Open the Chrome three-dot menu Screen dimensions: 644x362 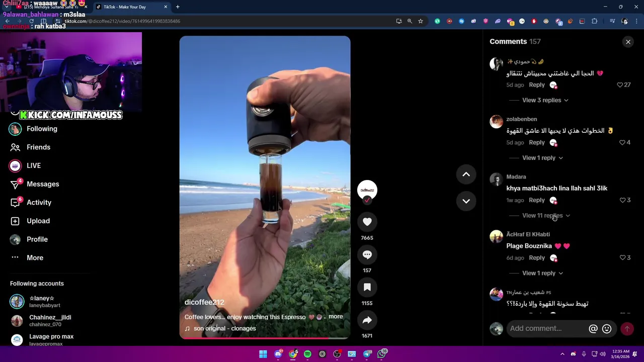[635, 21]
